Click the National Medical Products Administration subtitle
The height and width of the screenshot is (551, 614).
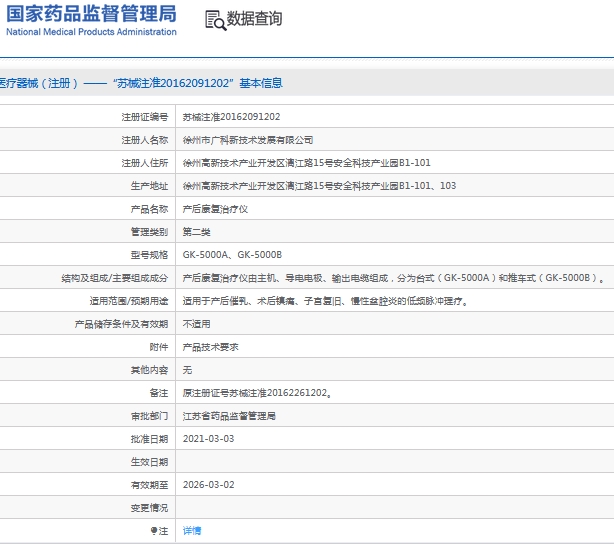(91, 32)
